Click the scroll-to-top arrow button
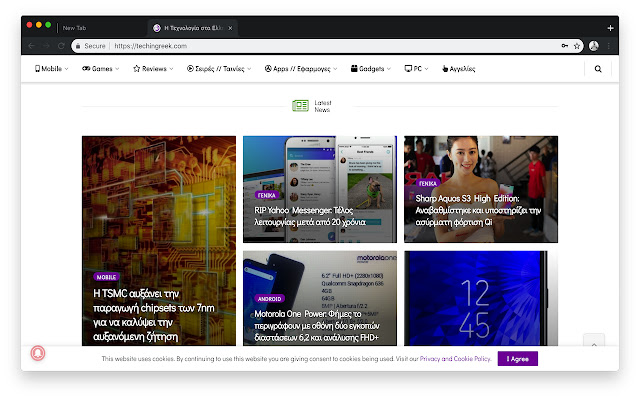Image resolution: width=640 pixels, height=400 pixels. click(594, 341)
